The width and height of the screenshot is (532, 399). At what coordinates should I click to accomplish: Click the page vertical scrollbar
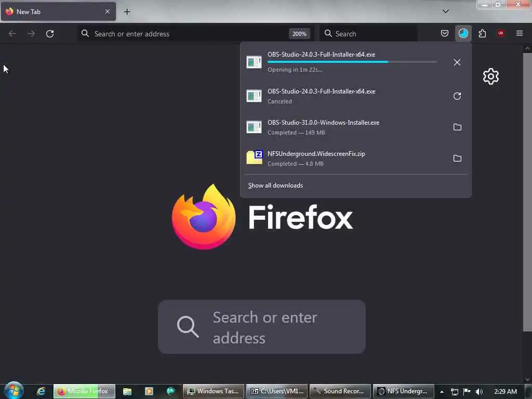click(527, 192)
